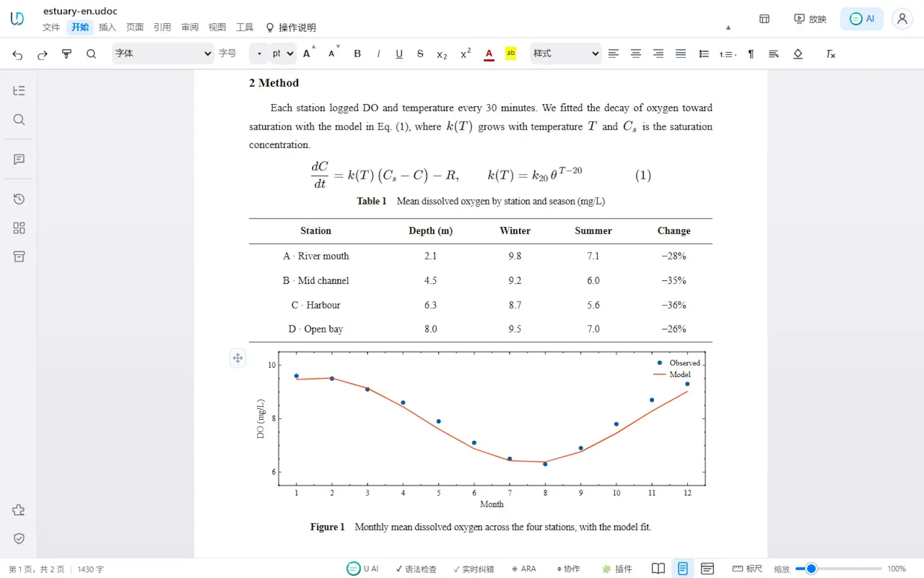Toggle subscript formatting
The image size is (924, 578).
pyautogui.click(x=442, y=54)
